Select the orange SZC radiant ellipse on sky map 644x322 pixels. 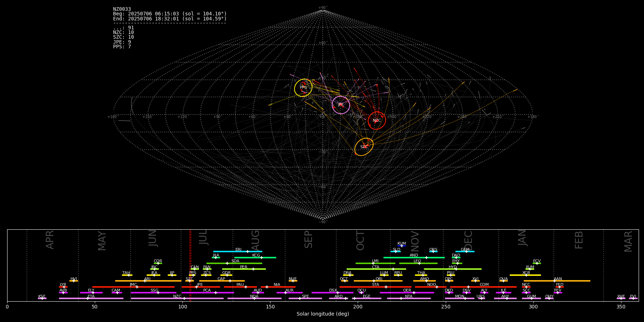[x=364, y=147]
